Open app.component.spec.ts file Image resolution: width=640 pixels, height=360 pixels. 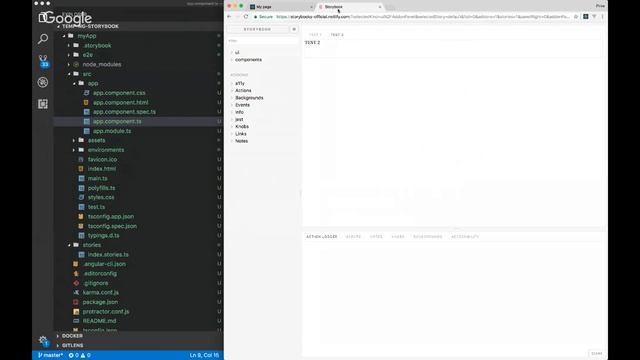tap(124, 112)
